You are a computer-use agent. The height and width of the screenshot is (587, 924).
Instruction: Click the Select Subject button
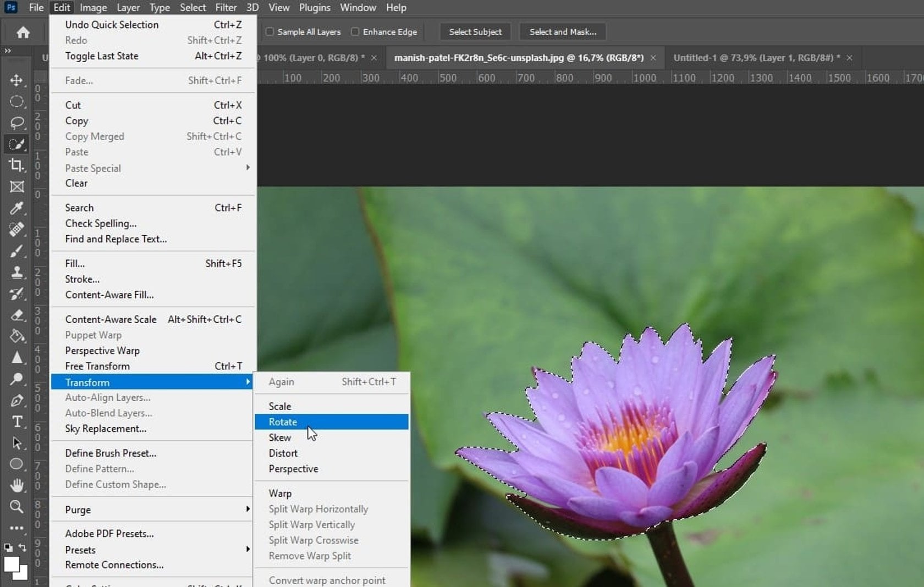(x=475, y=31)
